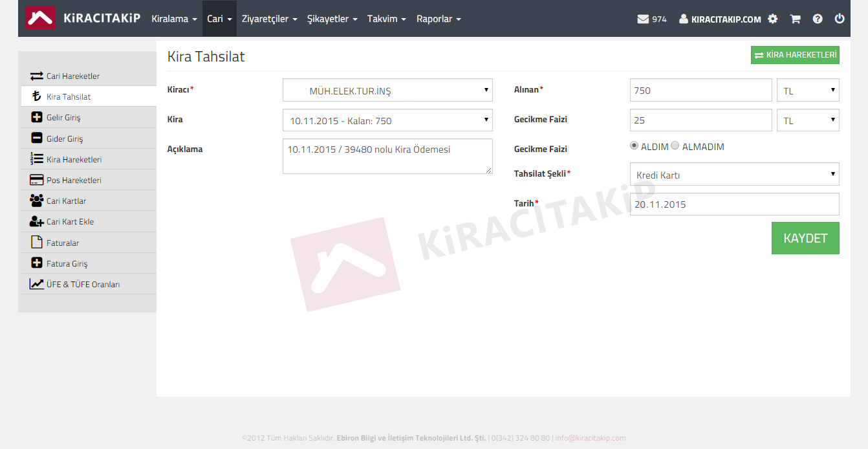
Task: Click the arrows icon next to Cari Hareketler
Action: click(36, 76)
